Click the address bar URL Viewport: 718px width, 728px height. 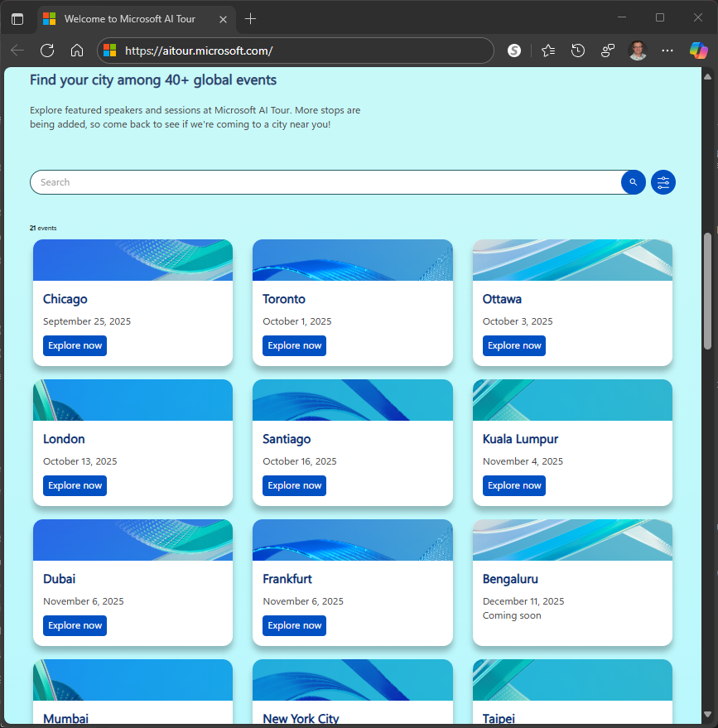199,51
